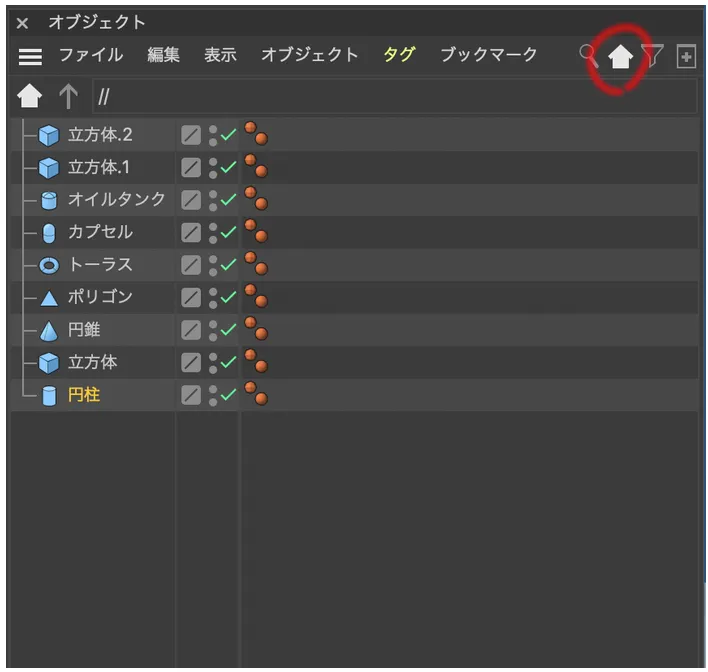Click the 立方体.2 layer slash box
708x672 pixels.
(191, 135)
